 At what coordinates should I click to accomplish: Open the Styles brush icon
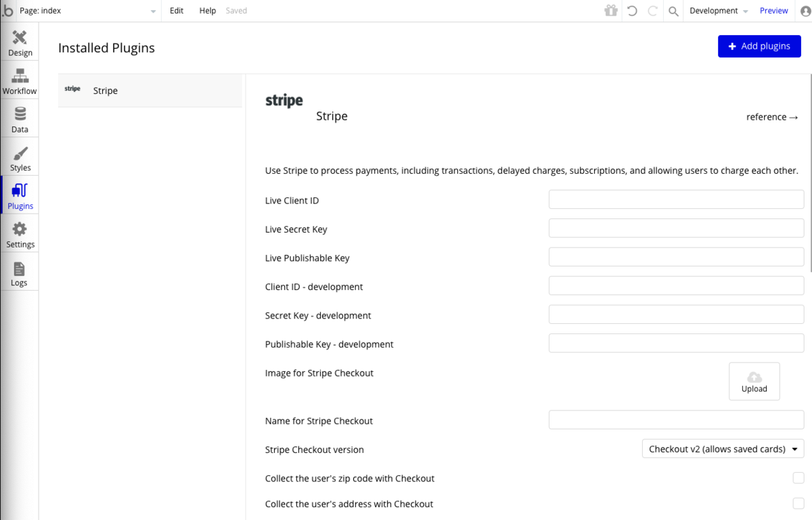tap(20, 153)
